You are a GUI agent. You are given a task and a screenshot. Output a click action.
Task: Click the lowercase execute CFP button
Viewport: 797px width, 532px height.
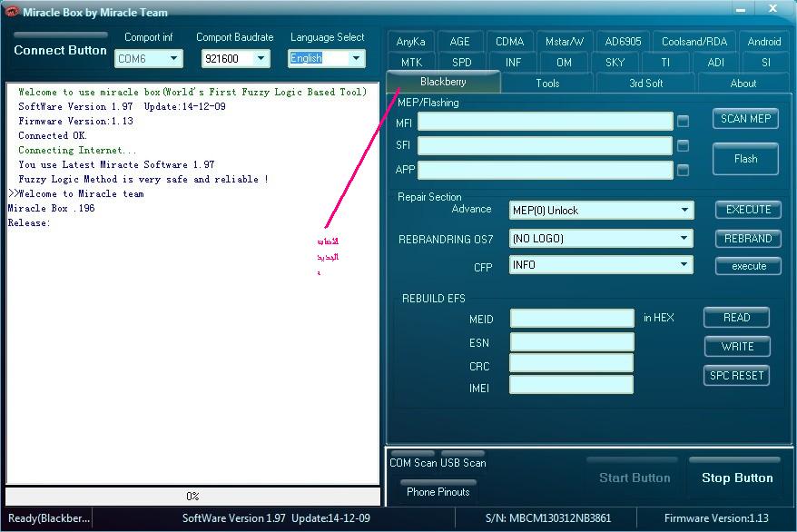pyautogui.click(x=748, y=266)
